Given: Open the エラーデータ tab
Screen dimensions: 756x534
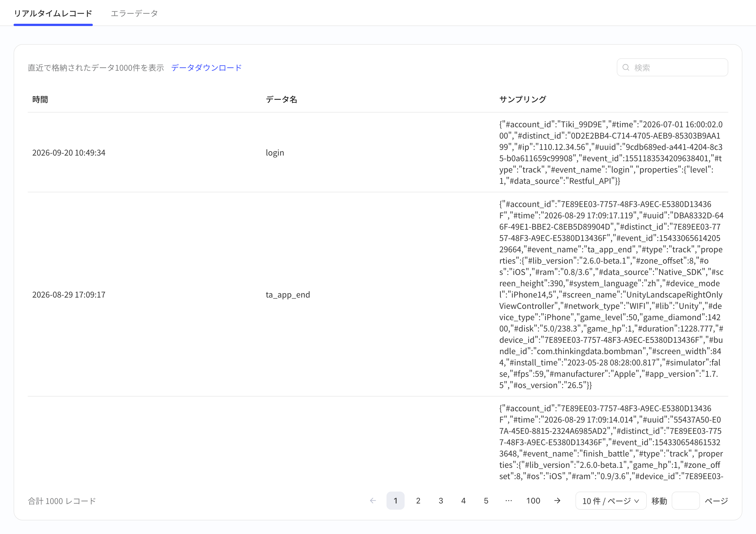Looking at the screenshot, I should [x=134, y=14].
